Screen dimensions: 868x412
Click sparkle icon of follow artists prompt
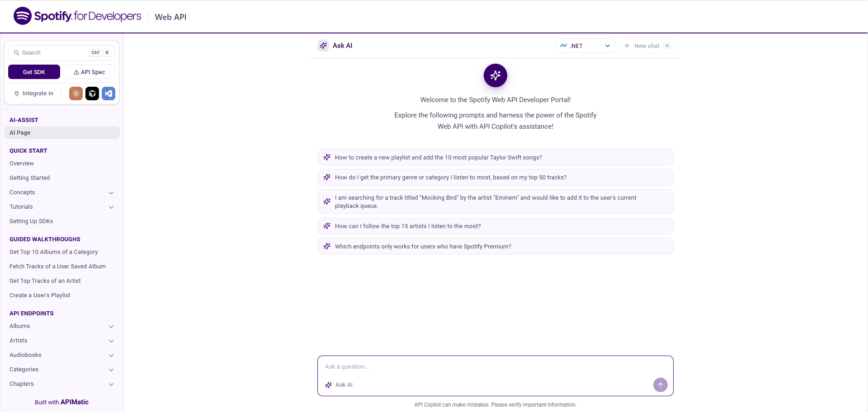(x=327, y=226)
